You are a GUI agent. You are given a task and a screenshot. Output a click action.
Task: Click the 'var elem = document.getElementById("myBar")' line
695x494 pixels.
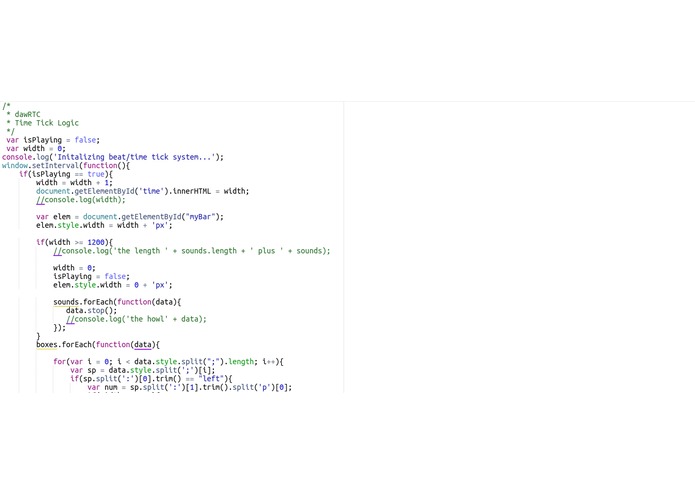pos(130,217)
